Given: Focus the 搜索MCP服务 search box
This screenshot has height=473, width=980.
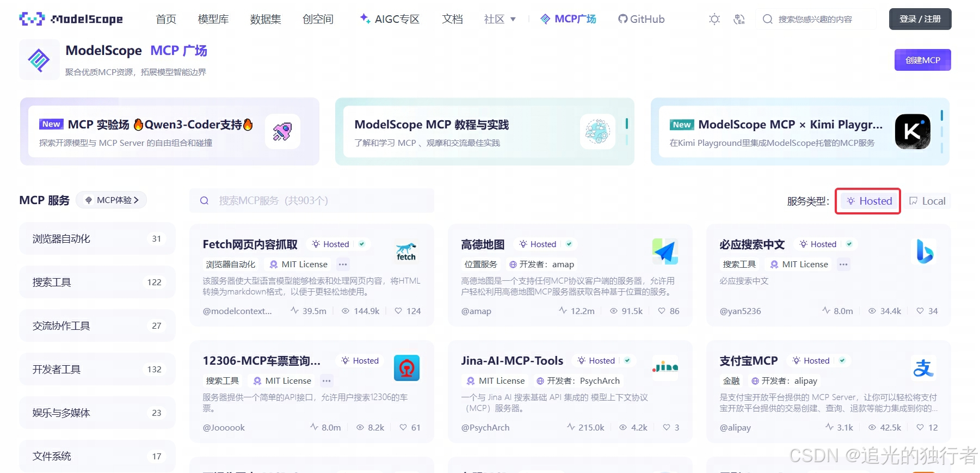Looking at the screenshot, I should (x=312, y=200).
